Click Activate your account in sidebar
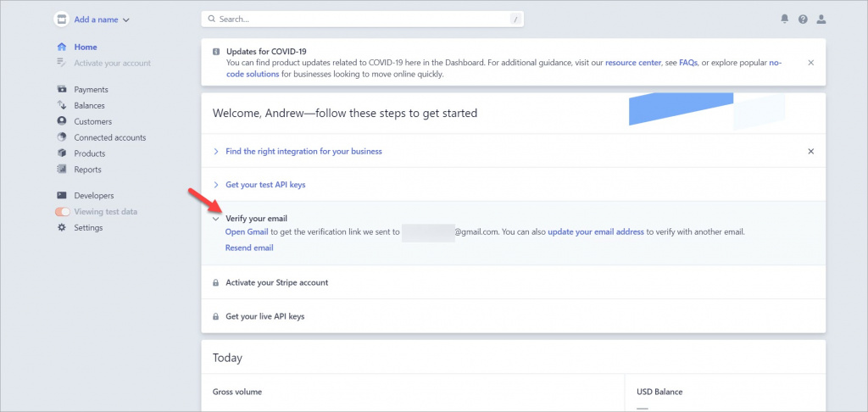Viewport: 868px width, 412px height. pyautogui.click(x=113, y=63)
